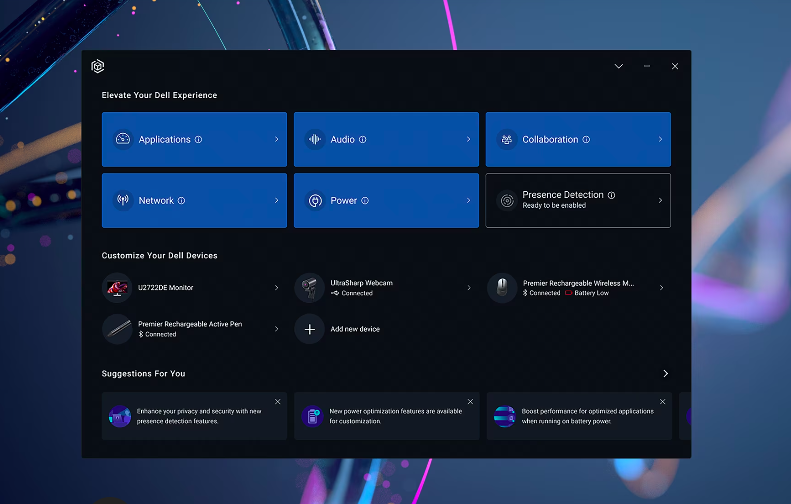Show more suggestions with the arrow

(665, 373)
